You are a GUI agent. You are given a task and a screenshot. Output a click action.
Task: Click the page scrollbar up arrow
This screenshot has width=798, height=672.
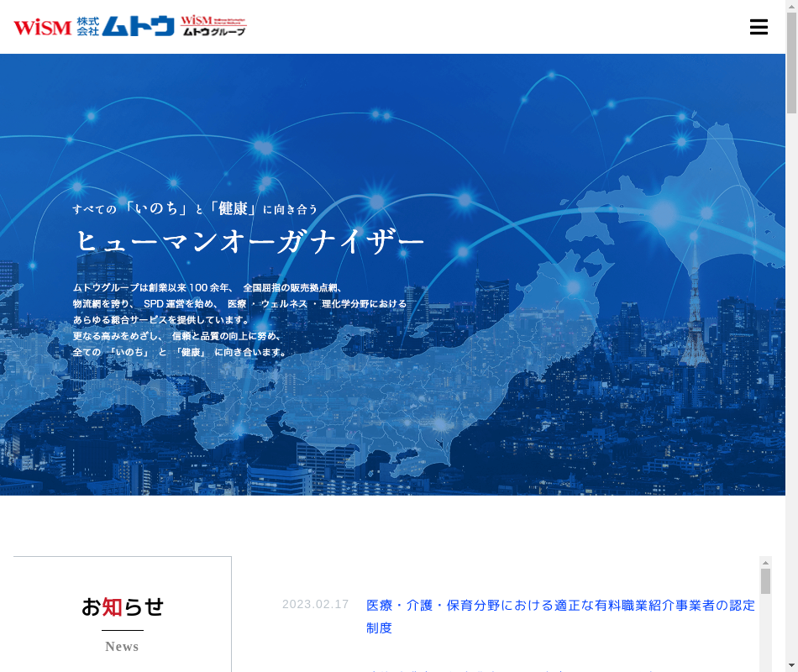(791, 7)
